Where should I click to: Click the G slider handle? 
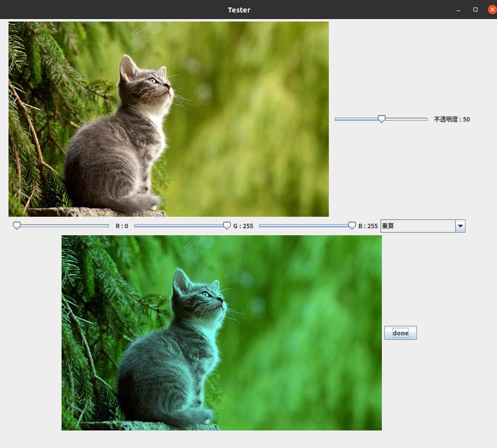click(227, 226)
